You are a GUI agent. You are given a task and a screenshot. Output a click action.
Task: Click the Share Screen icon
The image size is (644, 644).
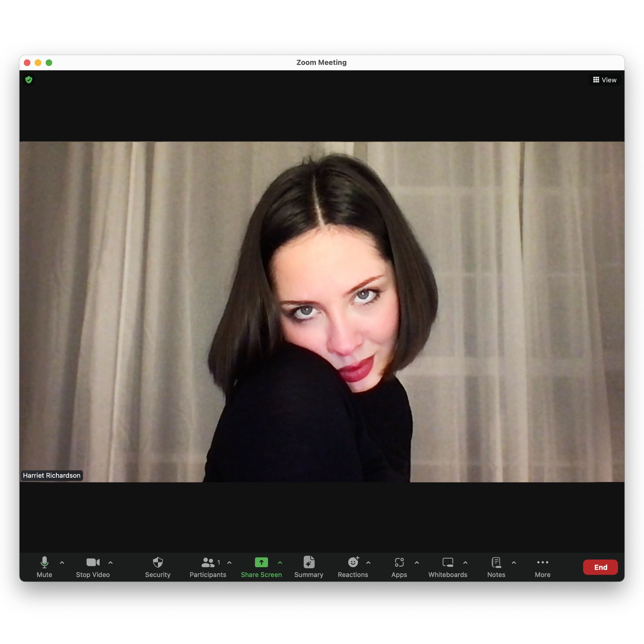(x=261, y=563)
